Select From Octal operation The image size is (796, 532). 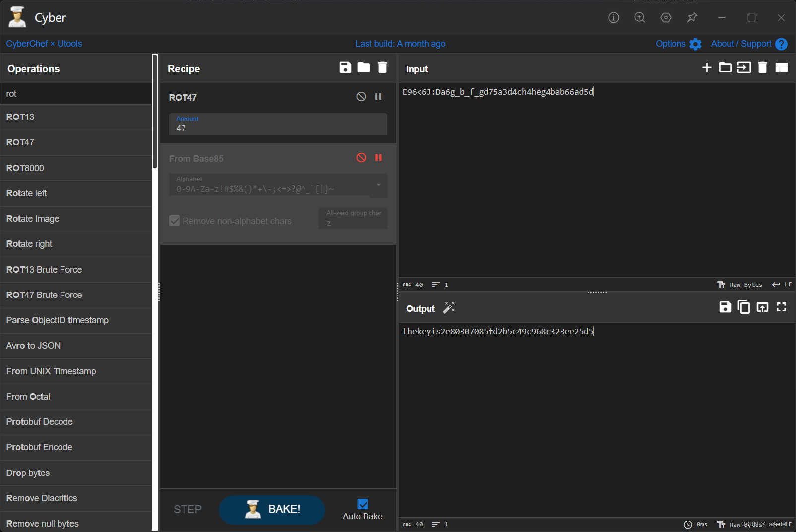[x=75, y=397]
